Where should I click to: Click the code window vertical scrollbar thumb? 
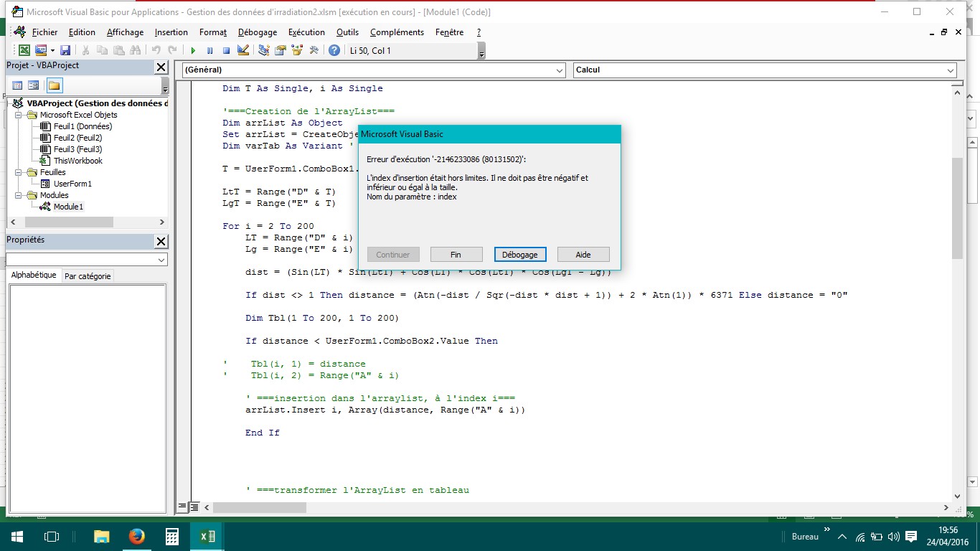[x=957, y=208]
